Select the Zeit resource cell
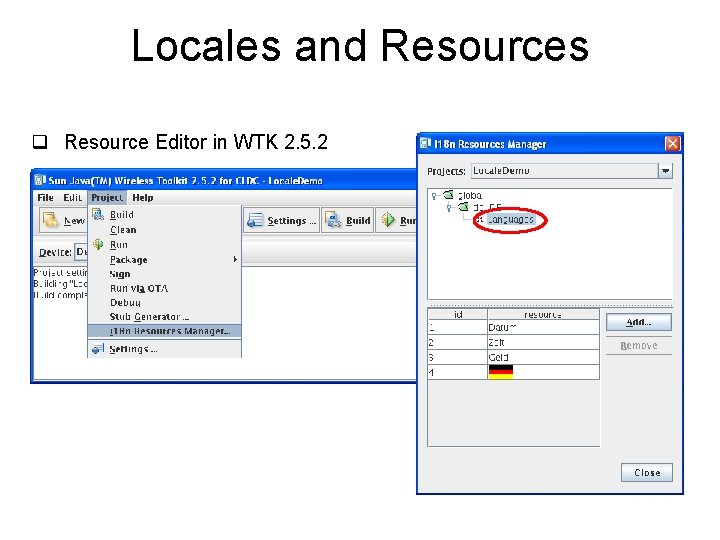 click(x=543, y=343)
